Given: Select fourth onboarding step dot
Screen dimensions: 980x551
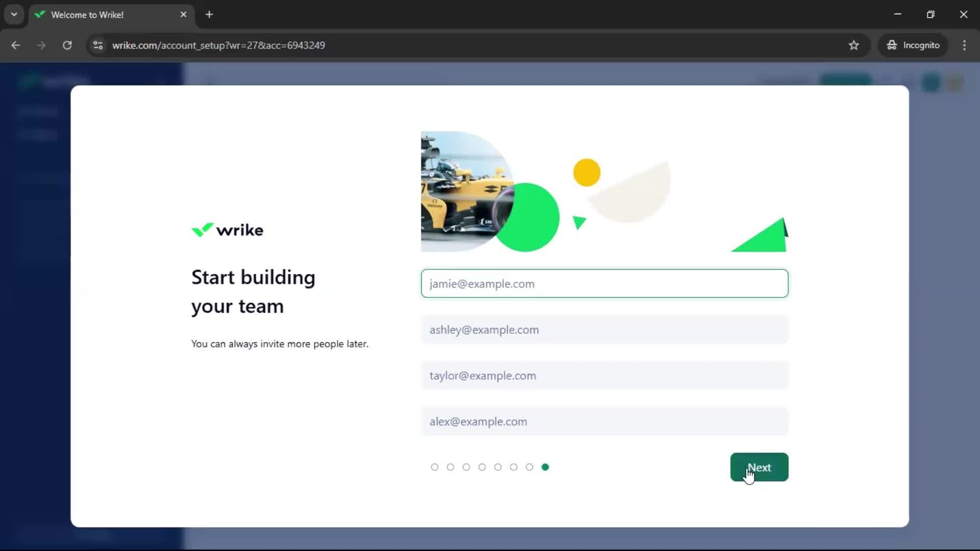Looking at the screenshot, I should pos(482,467).
